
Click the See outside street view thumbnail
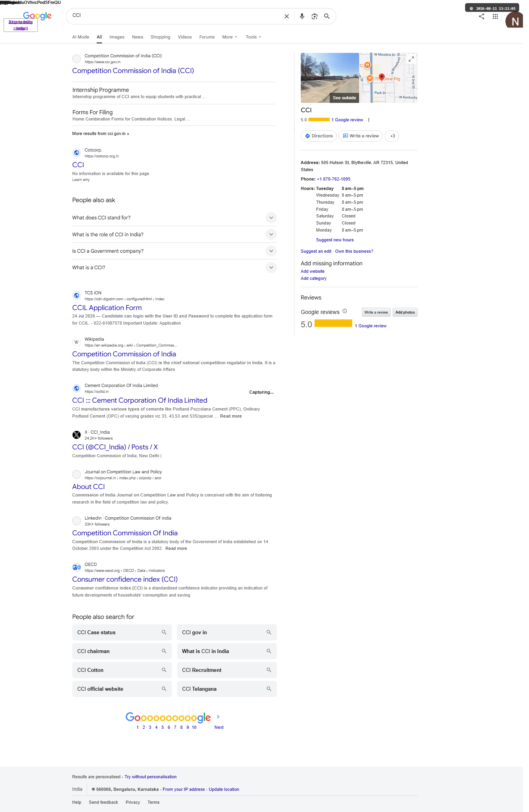[330, 78]
